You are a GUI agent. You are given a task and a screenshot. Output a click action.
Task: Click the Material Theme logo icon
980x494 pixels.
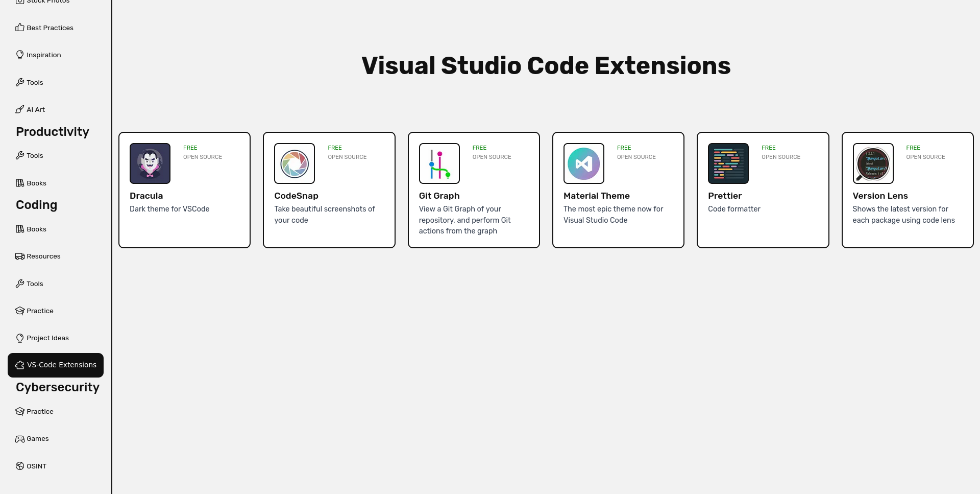pyautogui.click(x=584, y=163)
